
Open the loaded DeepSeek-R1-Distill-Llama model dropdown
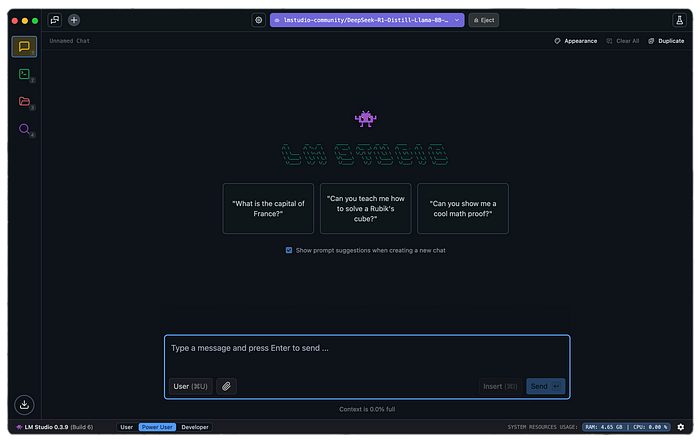point(367,20)
